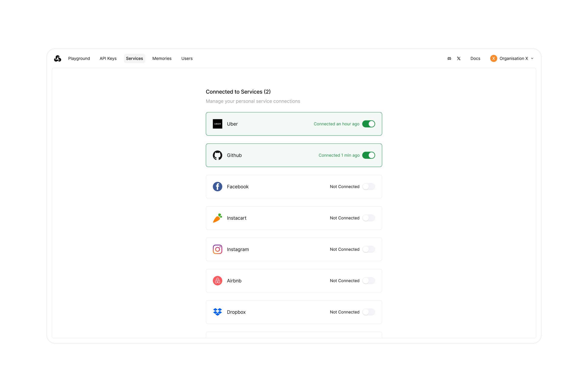The image size is (588, 392).
Task: Click the Instacart carrot icon
Action: pos(218,218)
